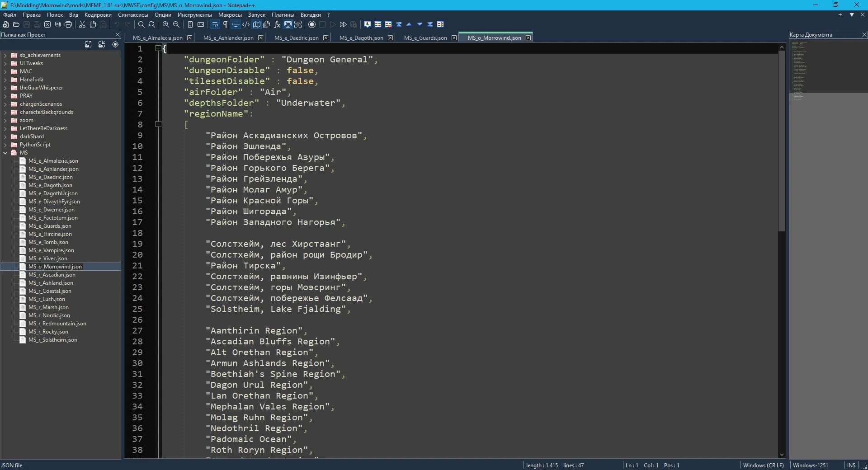The image size is (868, 470).
Task: Click the plugin jump-to-first icon
Action: 399,24
